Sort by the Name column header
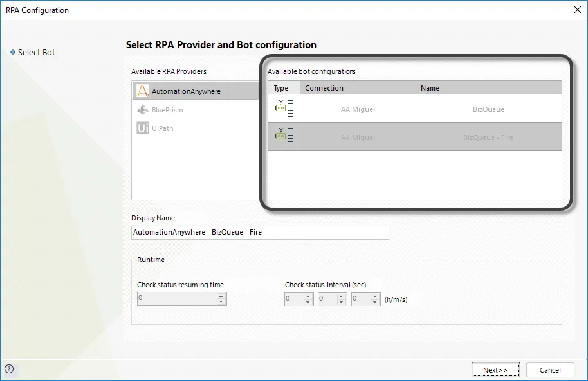 click(x=488, y=87)
